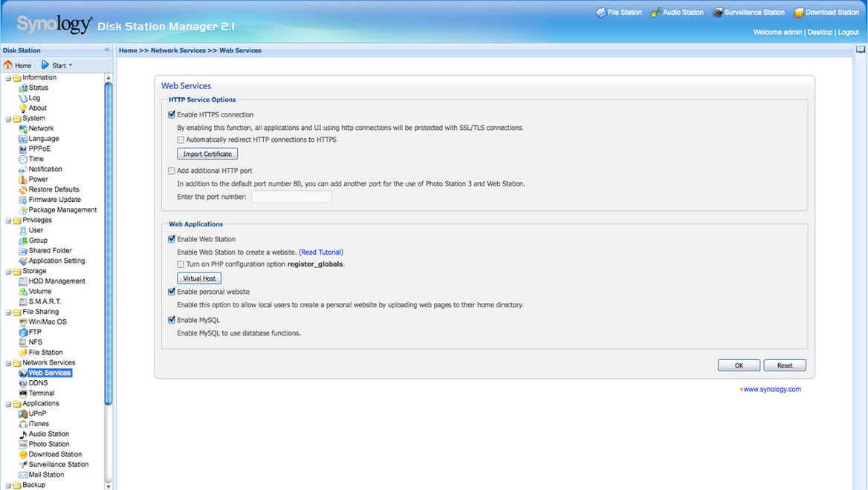This screenshot has width=868, height=490.
Task: Click the Virtual Host button
Action: [199, 278]
